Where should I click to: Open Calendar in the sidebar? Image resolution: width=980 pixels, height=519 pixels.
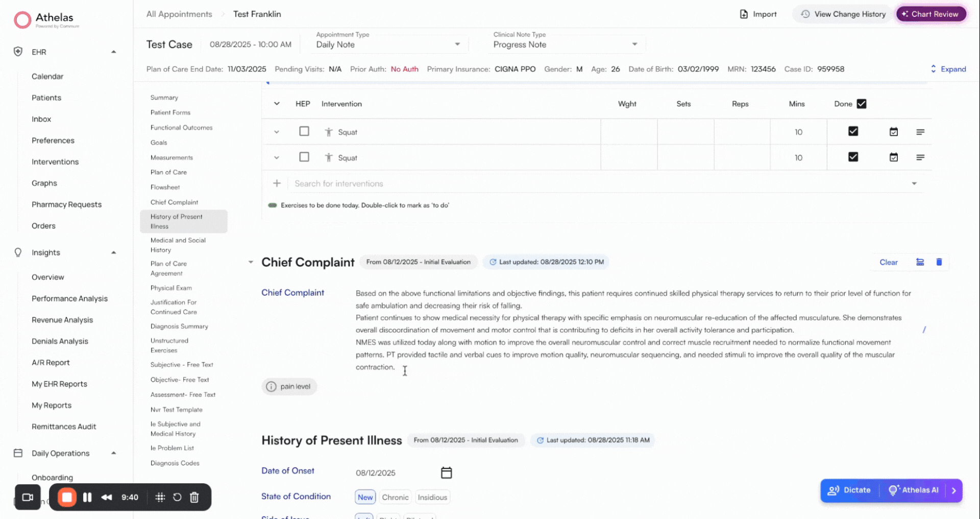47,76
